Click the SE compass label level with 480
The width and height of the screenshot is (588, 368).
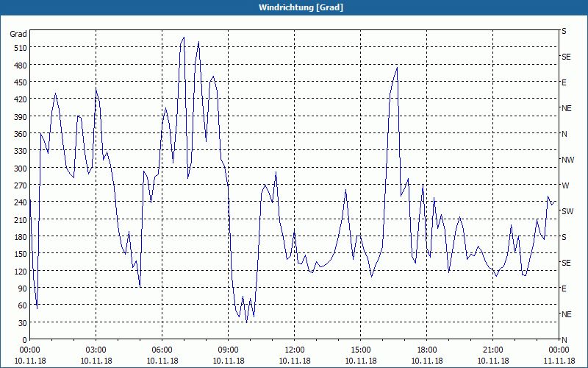click(x=566, y=57)
